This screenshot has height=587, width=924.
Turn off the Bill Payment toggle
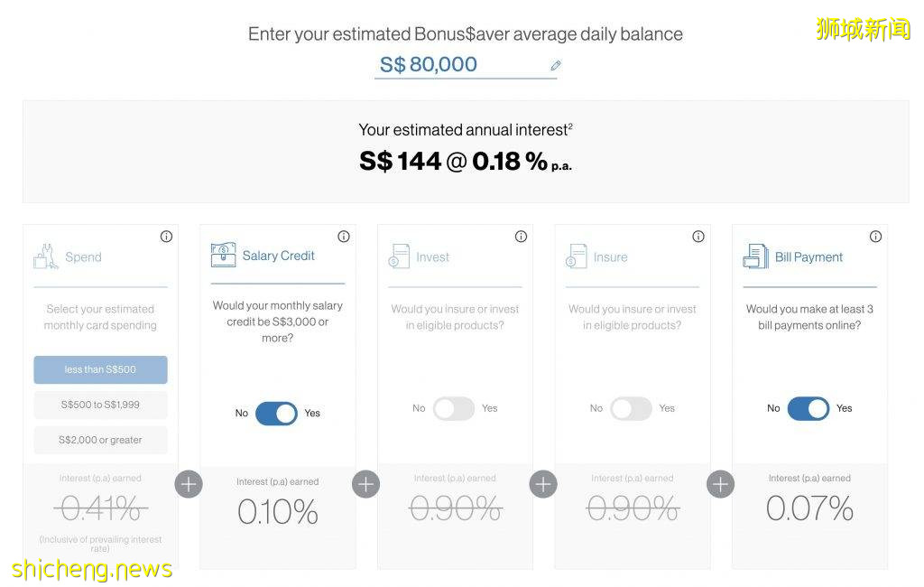click(808, 408)
